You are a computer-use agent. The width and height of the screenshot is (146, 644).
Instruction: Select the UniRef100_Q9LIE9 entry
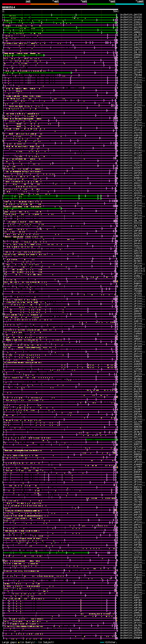point(131,35)
